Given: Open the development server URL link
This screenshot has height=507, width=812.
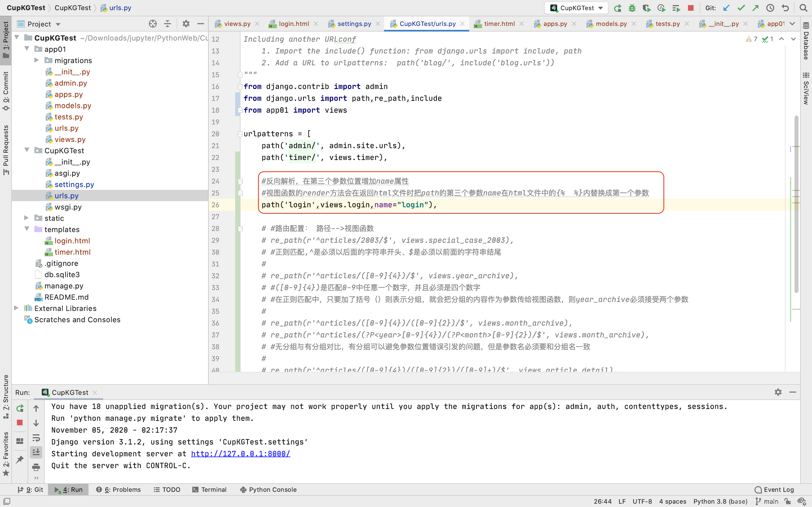Looking at the screenshot, I should tap(241, 453).
